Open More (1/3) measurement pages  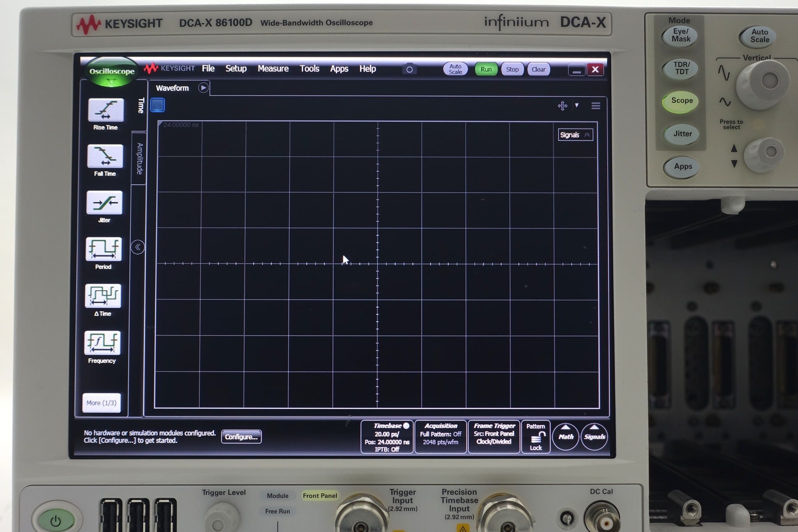pos(102,403)
